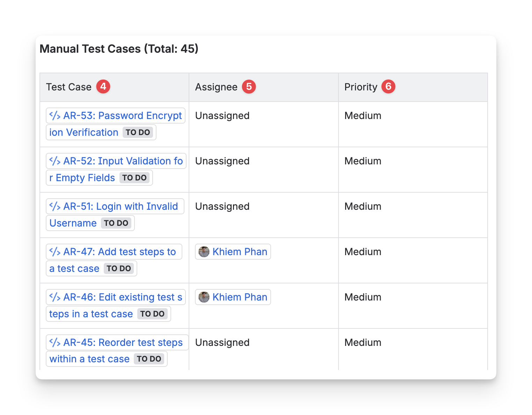The height and width of the screenshot is (415, 532).
Task: Click the TO DO status on AR-46
Action: pos(152,314)
